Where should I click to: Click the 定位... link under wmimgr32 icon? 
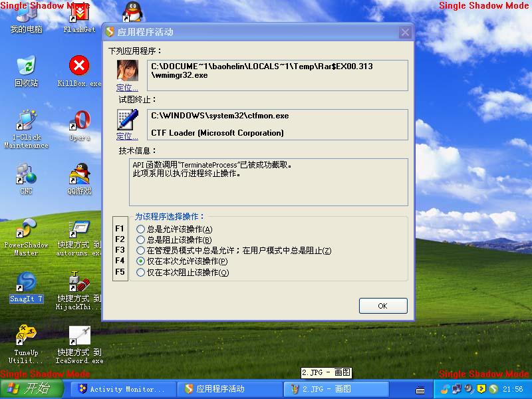(127, 88)
